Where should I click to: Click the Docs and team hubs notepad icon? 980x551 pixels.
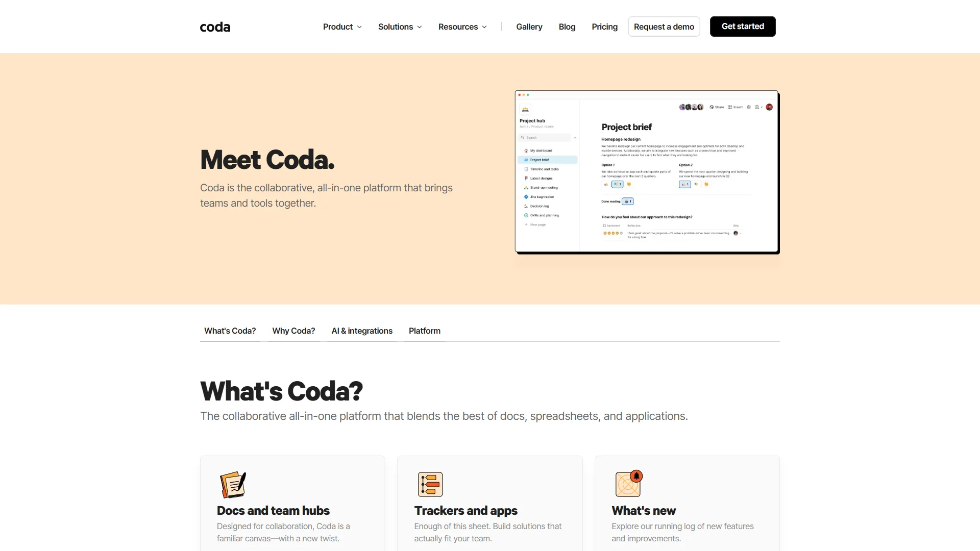click(233, 484)
